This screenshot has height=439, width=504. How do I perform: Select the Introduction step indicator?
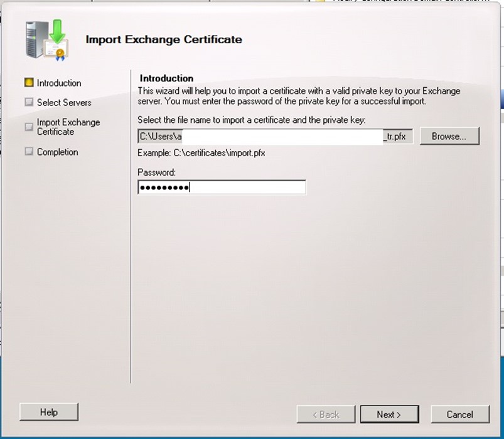pyautogui.click(x=29, y=83)
